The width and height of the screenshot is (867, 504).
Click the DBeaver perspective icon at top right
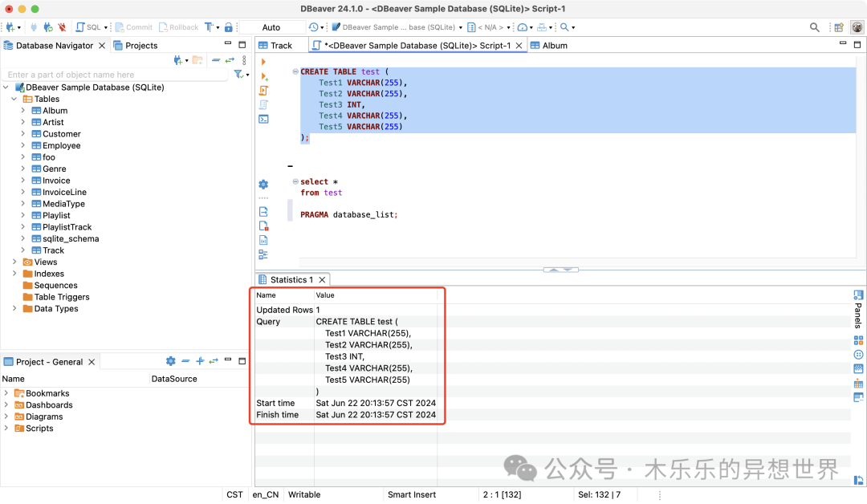click(x=857, y=27)
